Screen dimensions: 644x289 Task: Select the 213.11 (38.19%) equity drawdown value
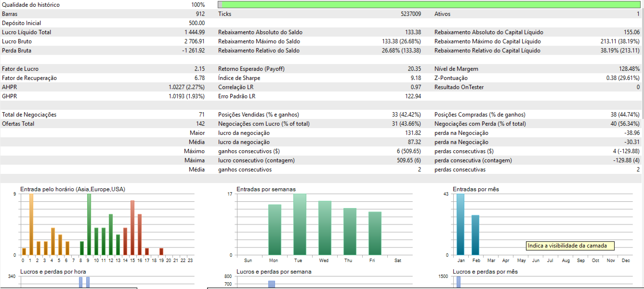coord(620,41)
